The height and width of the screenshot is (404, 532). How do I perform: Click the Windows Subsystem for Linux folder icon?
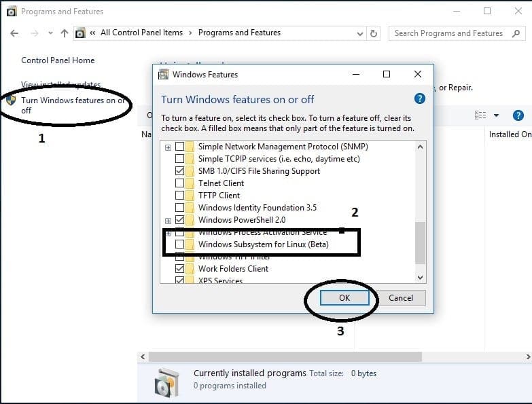pyautogui.click(x=190, y=244)
